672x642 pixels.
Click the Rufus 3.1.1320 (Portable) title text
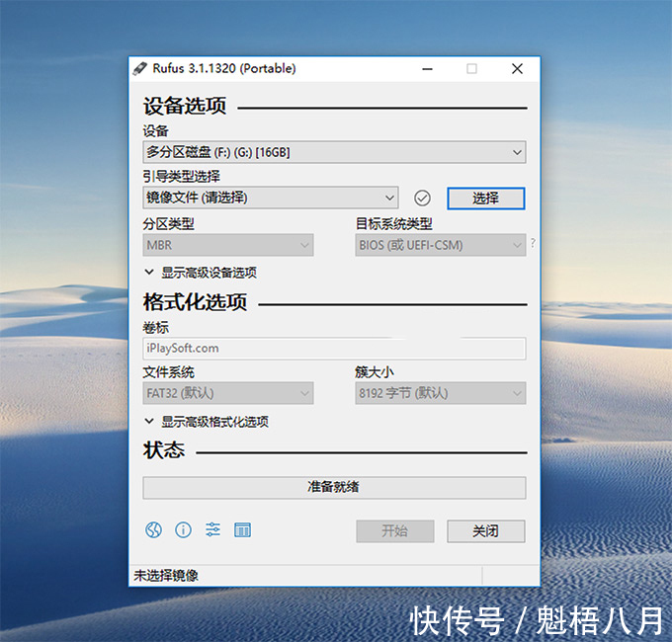[224, 68]
